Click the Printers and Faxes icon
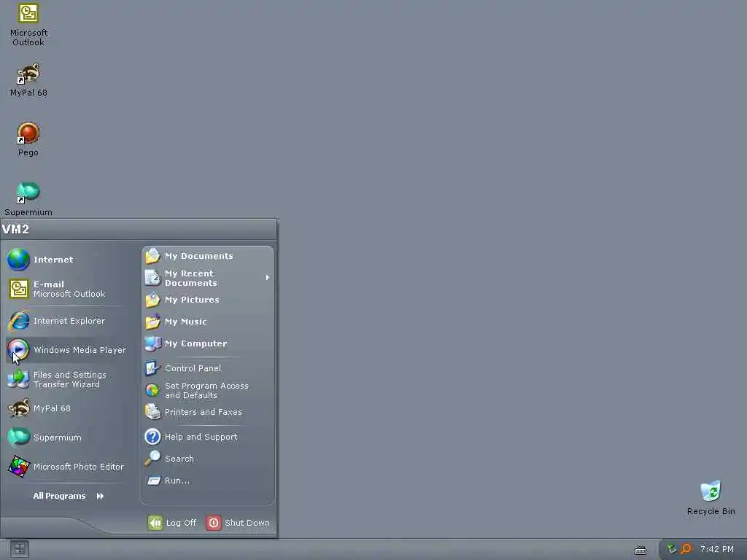The height and width of the screenshot is (560, 747). [x=152, y=412]
